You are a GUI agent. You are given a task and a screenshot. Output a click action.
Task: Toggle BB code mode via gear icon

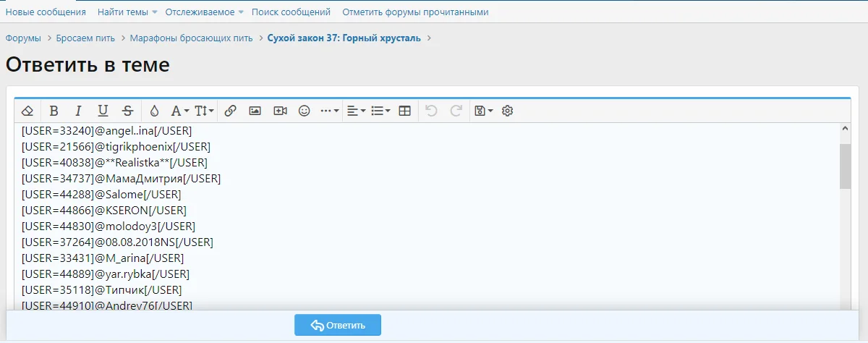pyautogui.click(x=507, y=111)
